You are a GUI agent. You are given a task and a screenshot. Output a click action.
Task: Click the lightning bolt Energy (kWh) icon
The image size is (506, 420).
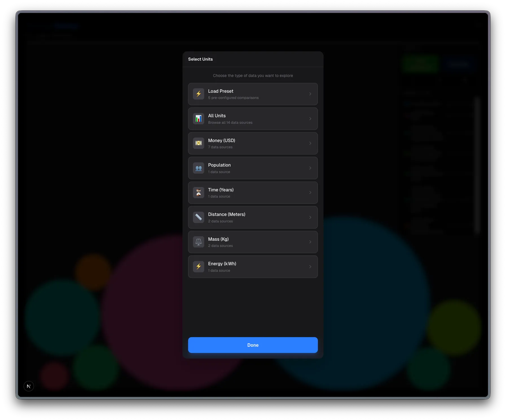(199, 267)
